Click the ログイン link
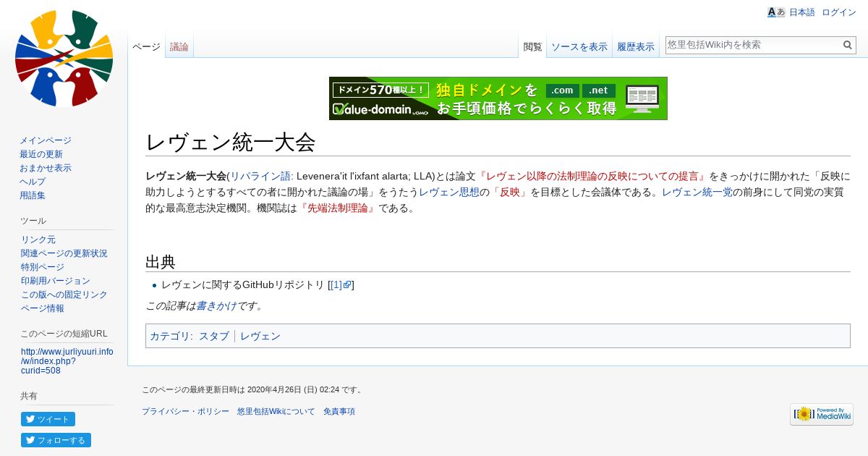This screenshot has width=868, height=456. [x=839, y=12]
